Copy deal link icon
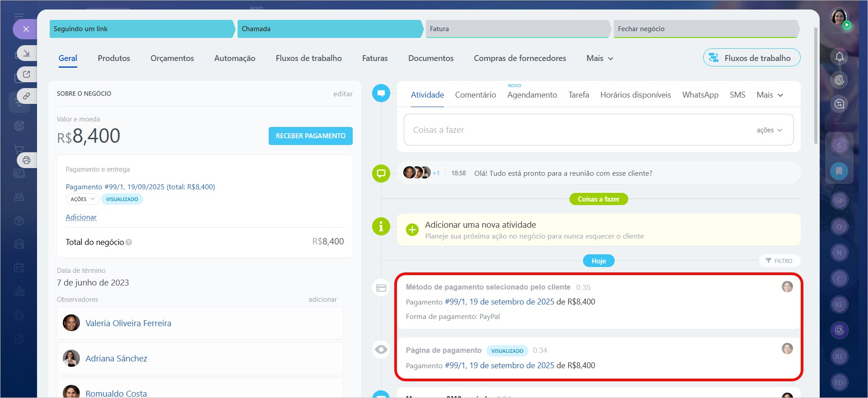The width and height of the screenshot is (868, 398). [27, 96]
